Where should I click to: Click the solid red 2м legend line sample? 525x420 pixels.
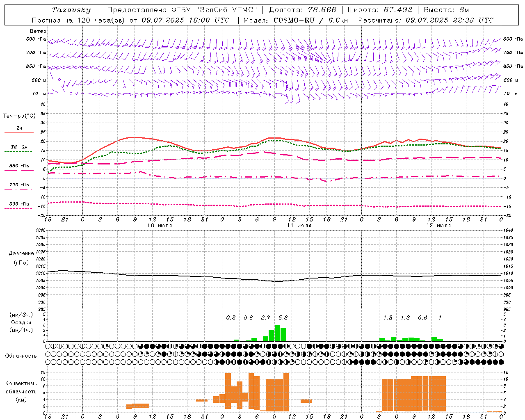pos(19,133)
